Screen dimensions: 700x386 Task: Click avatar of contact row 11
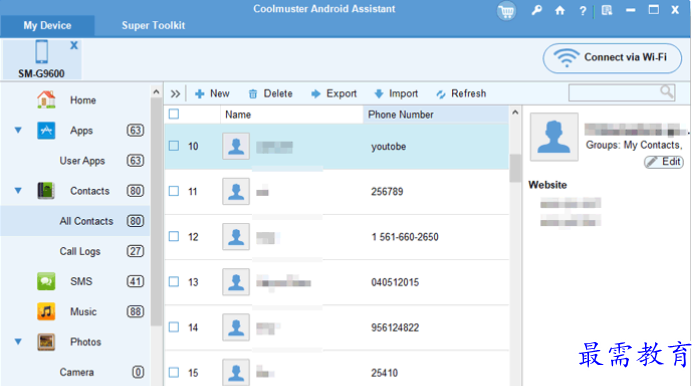(236, 191)
